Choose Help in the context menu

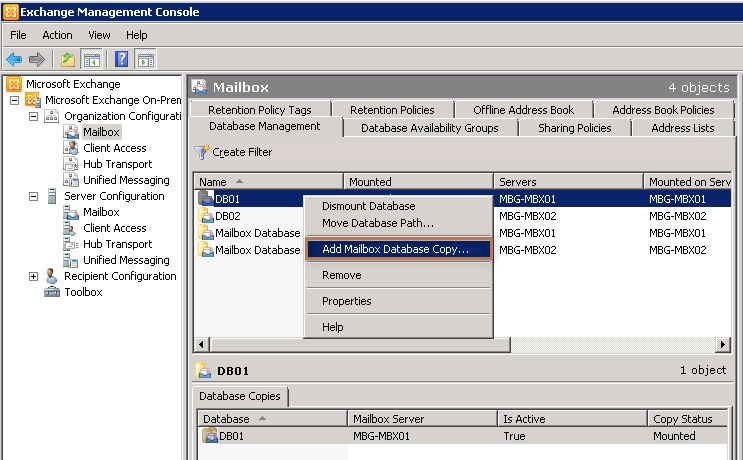[398, 327]
